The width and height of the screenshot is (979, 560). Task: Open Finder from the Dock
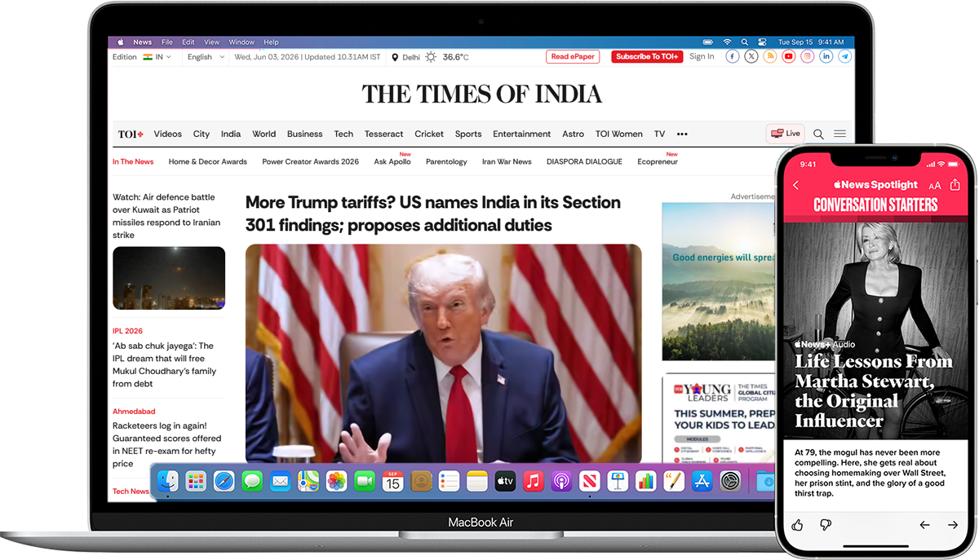click(168, 481)
